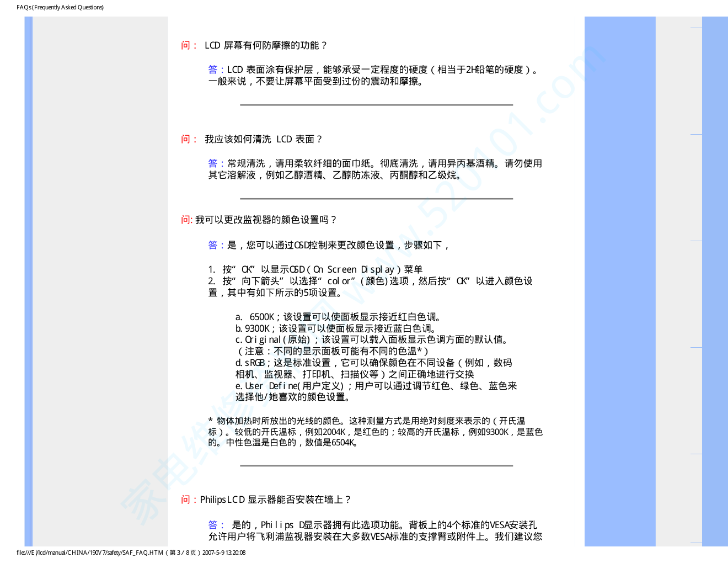Image resolution: width=728 pixels, height=563 pixels.
Task: Click the line '选择他/她喜欢的颜色设置'
Action: tap(294, 397)
